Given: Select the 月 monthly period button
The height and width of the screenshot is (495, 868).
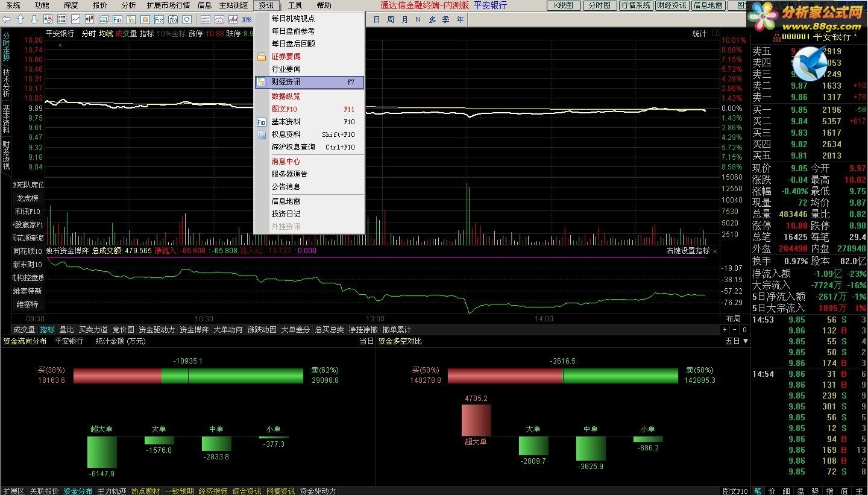Looking at the screenshot, I should click(x=404, y=19).
